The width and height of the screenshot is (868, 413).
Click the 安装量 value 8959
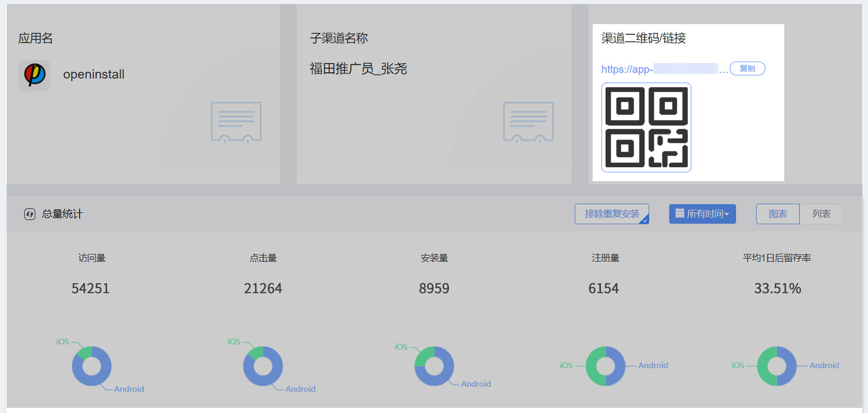pos(434,288)
